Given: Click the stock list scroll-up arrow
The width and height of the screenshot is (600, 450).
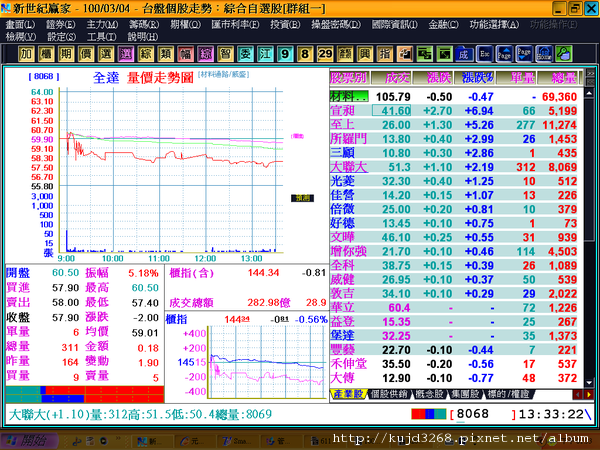Looking at the screenshot, I should 589,93.
